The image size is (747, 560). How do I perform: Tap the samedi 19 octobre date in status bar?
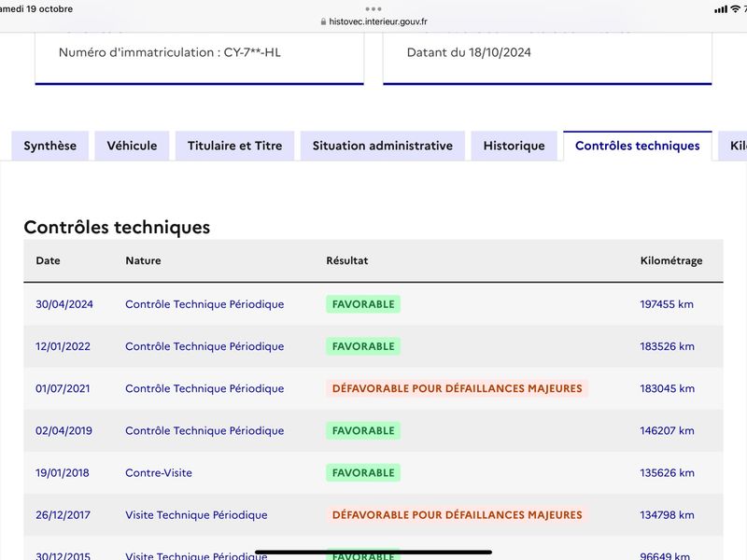[36, 9]
